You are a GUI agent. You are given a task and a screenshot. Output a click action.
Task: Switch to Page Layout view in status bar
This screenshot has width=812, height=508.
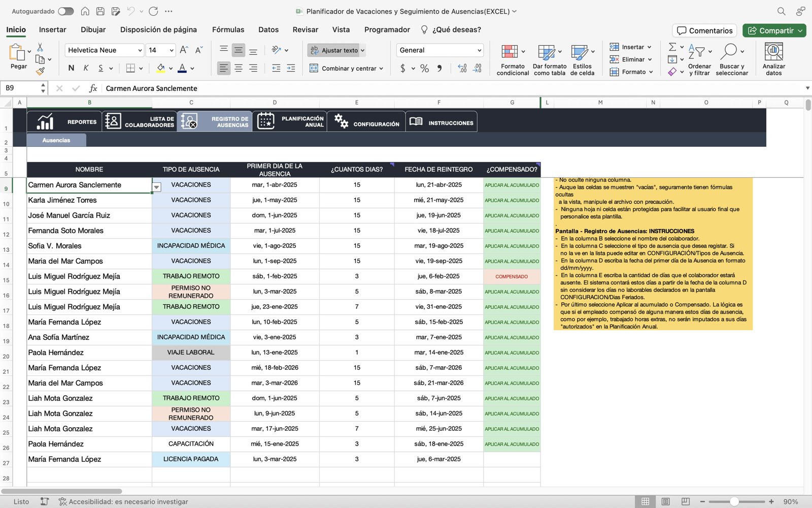(665, 501)
